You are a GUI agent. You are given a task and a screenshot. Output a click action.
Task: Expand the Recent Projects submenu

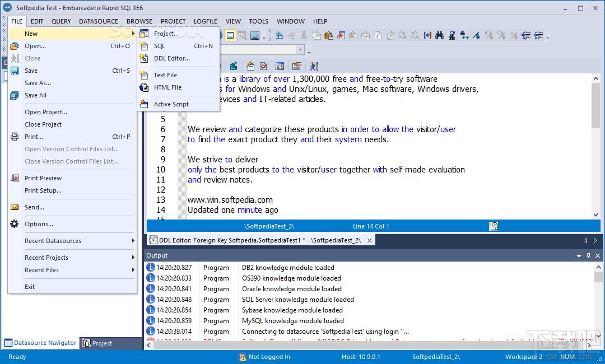pyautogui.click(x=72, y=258)
